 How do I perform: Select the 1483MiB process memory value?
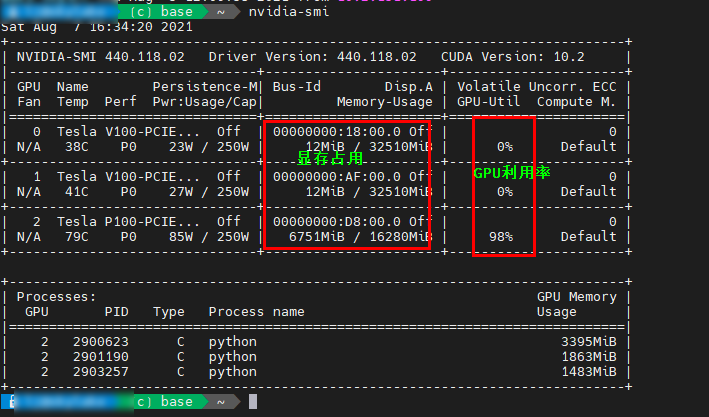589,372
